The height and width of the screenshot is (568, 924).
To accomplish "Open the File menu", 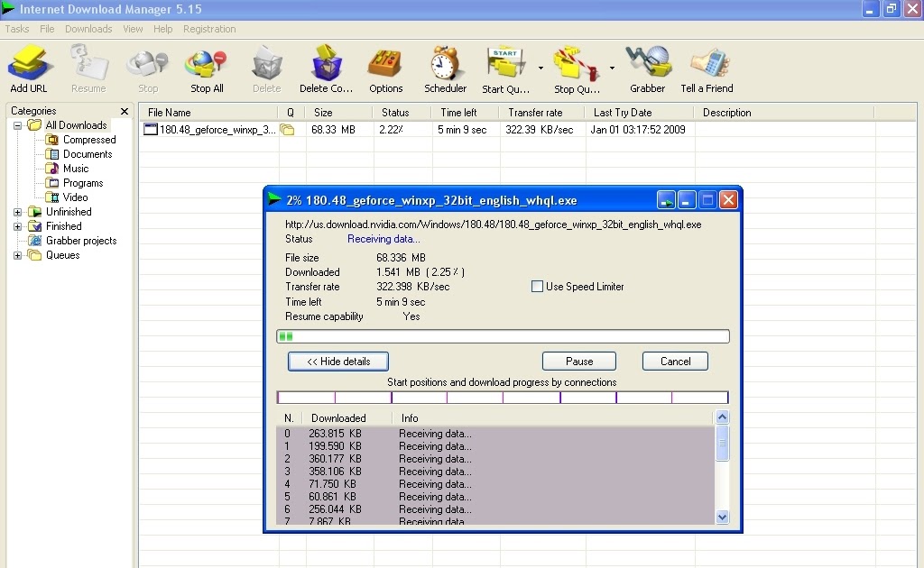I will (x=47, y=29).
